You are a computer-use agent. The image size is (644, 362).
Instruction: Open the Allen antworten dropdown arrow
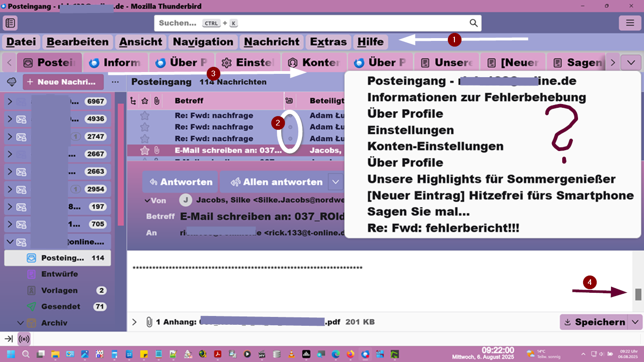[335, 182]
